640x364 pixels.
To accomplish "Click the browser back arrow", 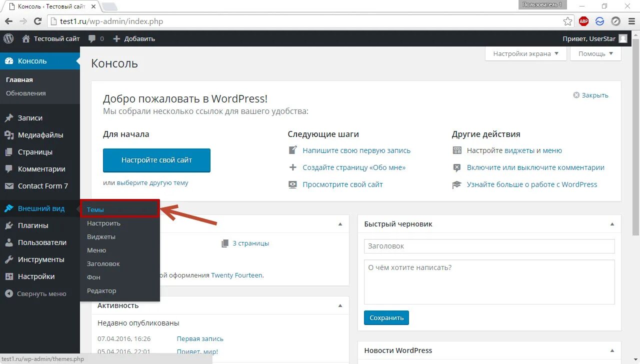I will [x=8, y=21].
